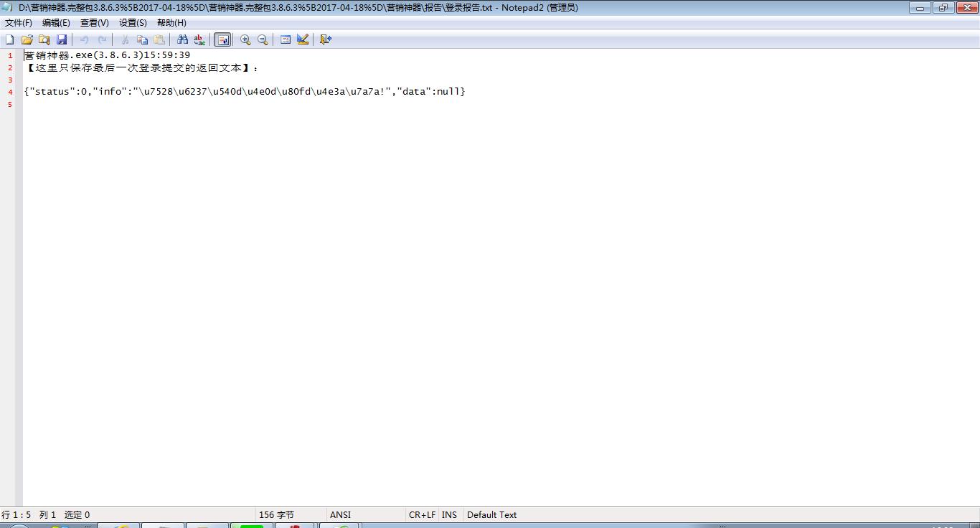This screenshot has width=980, height=528.
Task: Click the Replace text icon
Action: 199,39
